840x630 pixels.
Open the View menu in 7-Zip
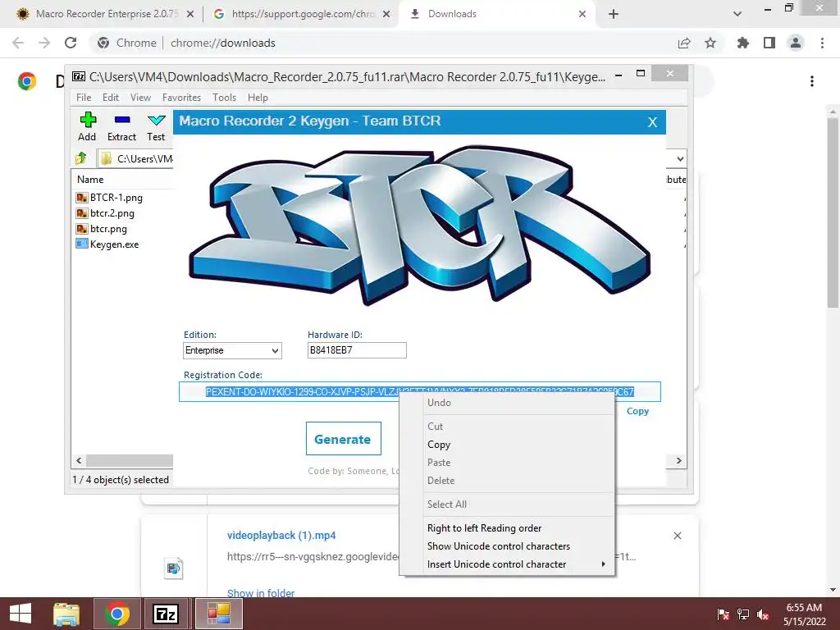tap(140, 98)
